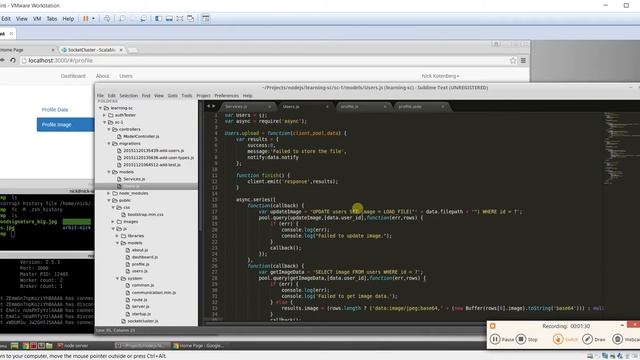Expand the libraries folder in sidebar
This screenshot has width=640, height=360.
click(x=117, y=236)
